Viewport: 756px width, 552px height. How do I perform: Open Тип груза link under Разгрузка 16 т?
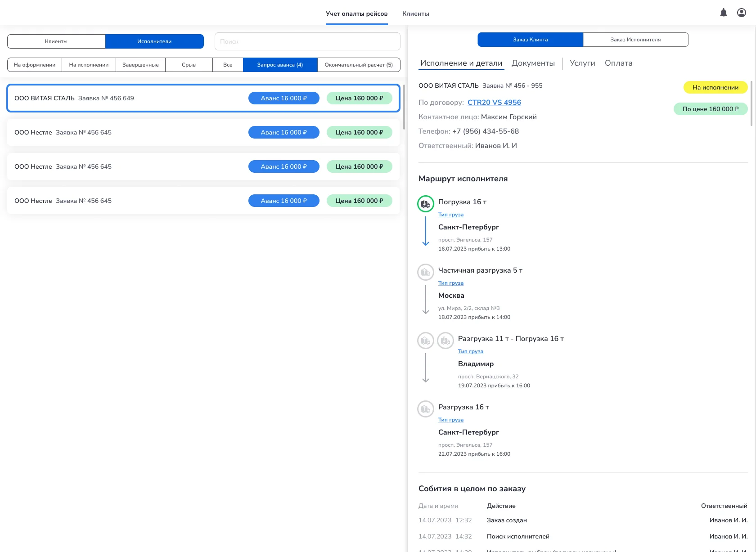(x=451, y=420)
